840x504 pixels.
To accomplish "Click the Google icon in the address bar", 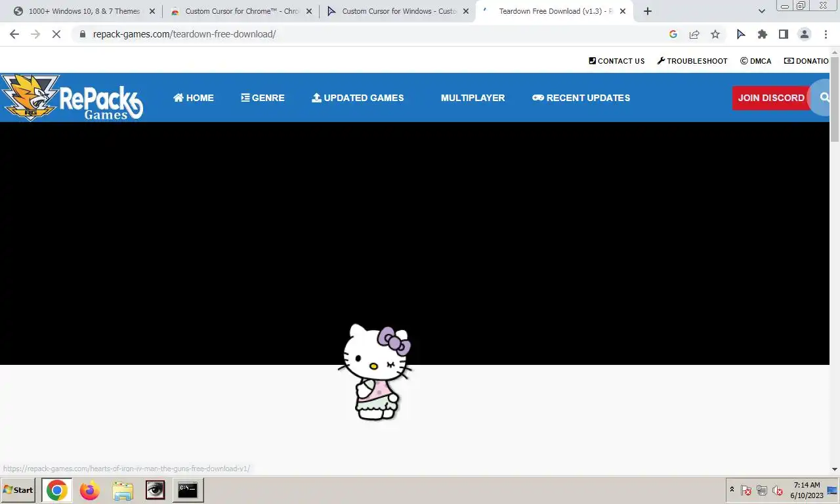I will (x=673, y=34).
